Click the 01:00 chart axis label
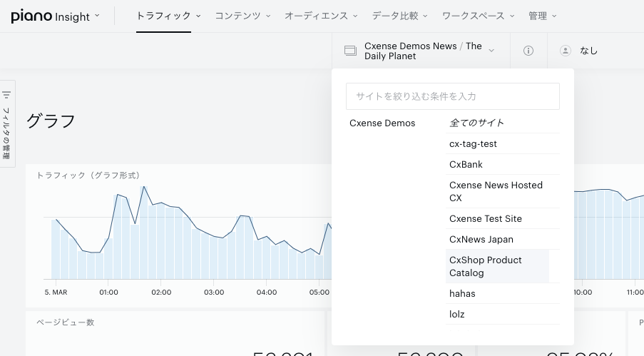 108,293
